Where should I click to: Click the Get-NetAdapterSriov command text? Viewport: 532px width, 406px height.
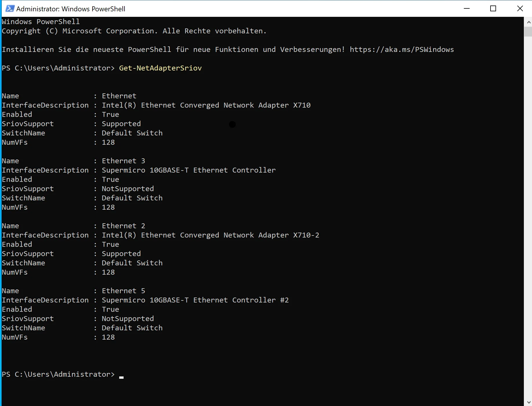(x=160, y=68)
